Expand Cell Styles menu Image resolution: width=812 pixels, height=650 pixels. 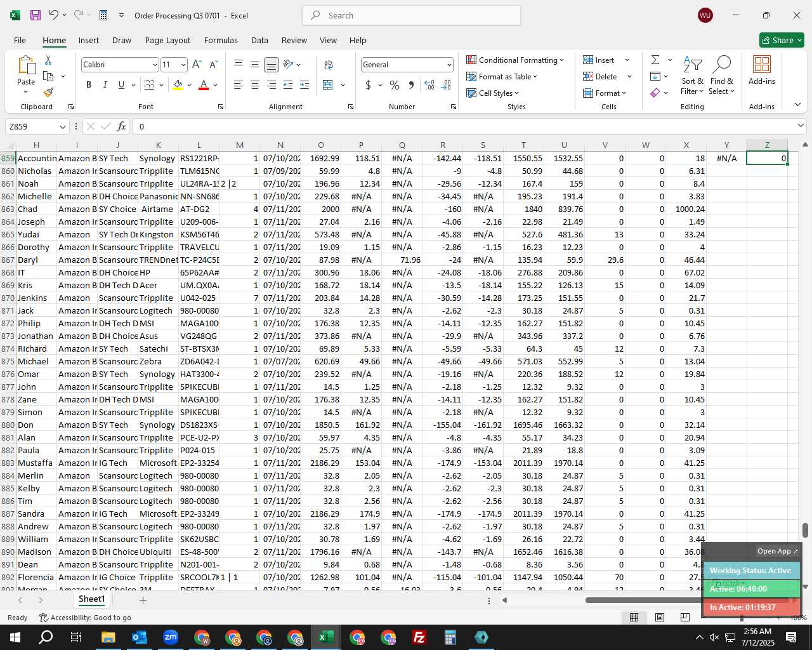[493, 93]
